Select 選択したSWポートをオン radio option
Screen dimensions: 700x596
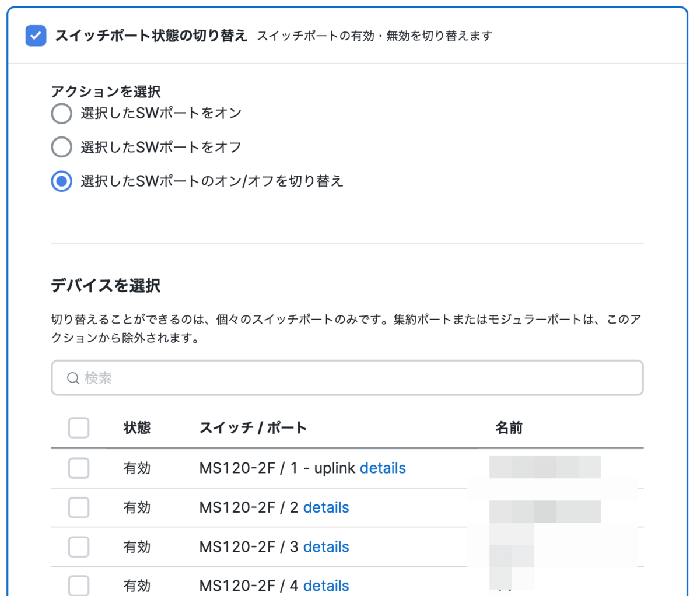pos(61,113)
